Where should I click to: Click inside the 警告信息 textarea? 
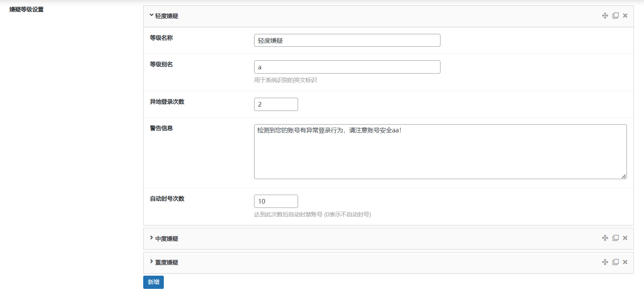[440, 152]
